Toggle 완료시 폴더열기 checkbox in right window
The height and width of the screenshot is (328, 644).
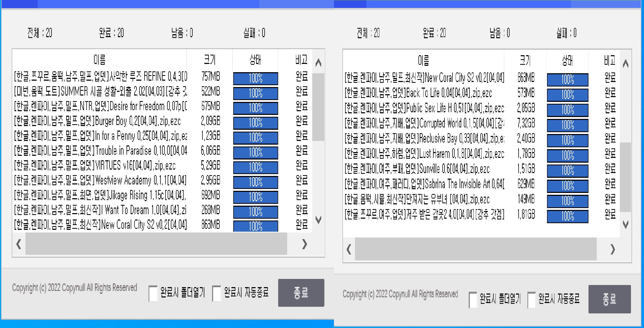pos(473,300)
